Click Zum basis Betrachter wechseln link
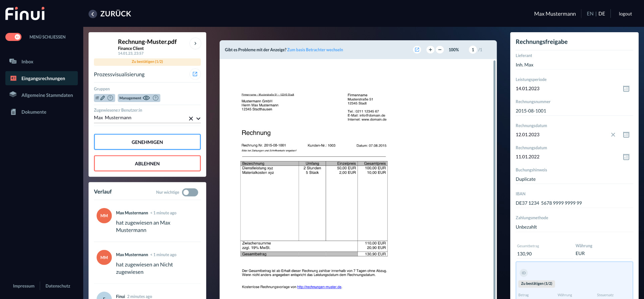The image size is (644, 299). (315, 50)
